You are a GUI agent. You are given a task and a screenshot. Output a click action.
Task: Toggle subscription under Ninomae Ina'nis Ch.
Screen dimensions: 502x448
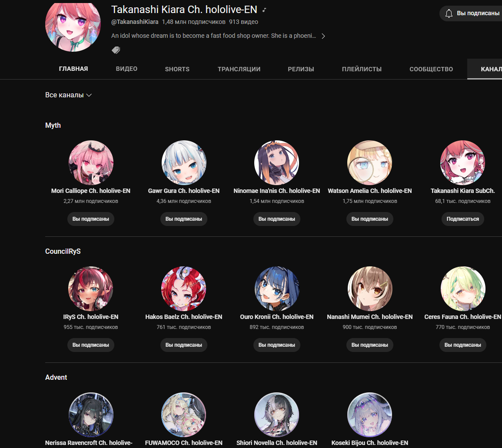[276, 219]
